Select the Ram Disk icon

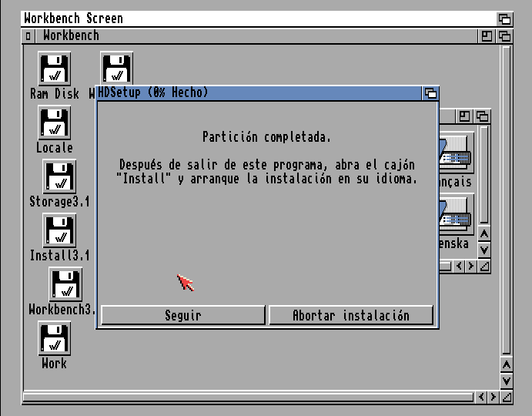click(x=54, y=69)
